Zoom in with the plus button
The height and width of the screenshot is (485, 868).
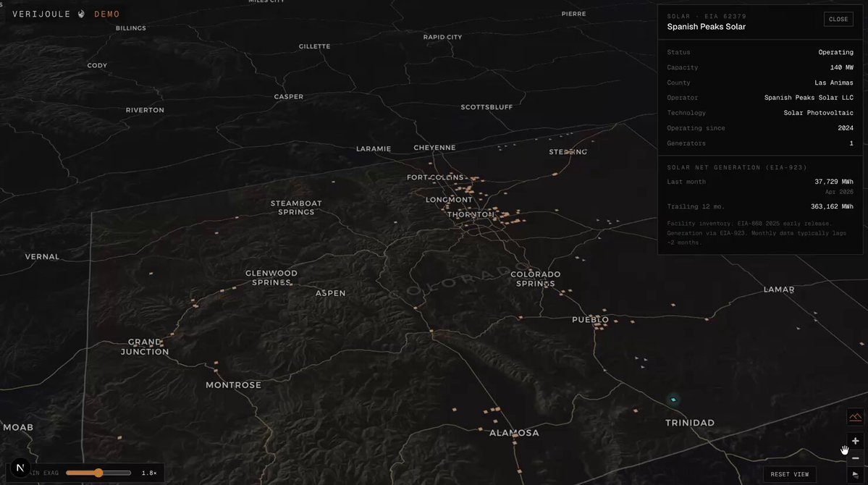(x=855, y=441)
